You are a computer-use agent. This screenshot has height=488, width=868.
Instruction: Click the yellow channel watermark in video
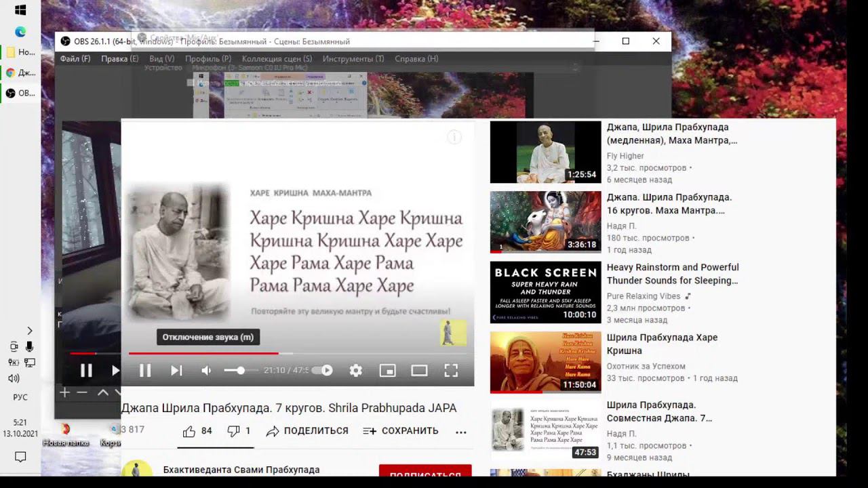pos(453,333)
